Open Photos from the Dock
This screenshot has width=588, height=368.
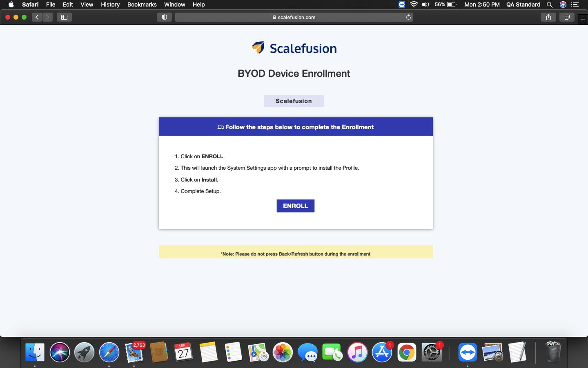pos(283,352)
